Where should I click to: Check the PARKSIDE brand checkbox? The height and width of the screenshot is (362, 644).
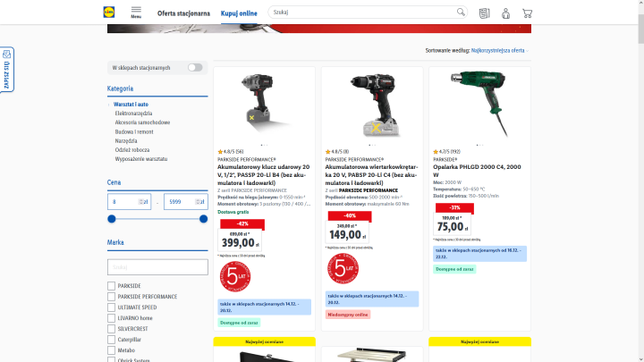[111, 286]
